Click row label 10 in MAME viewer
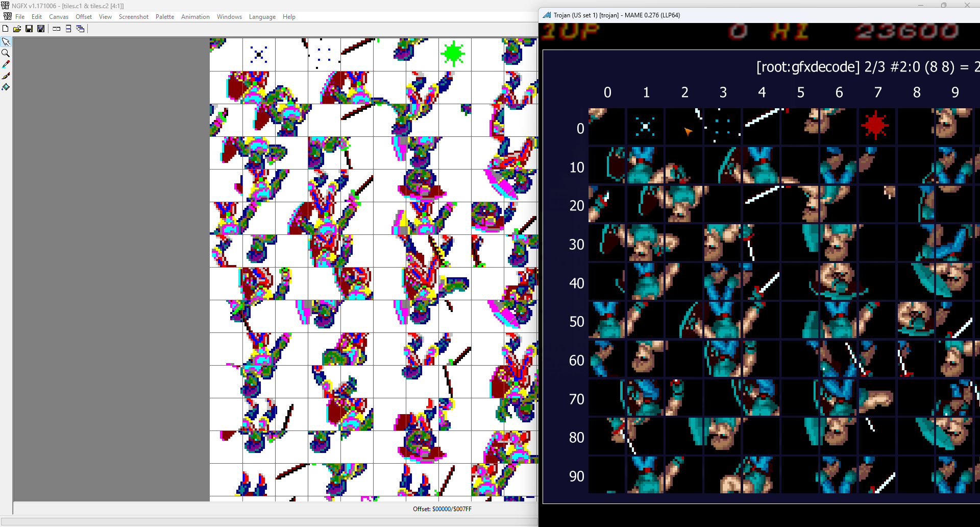 (577, 167)
